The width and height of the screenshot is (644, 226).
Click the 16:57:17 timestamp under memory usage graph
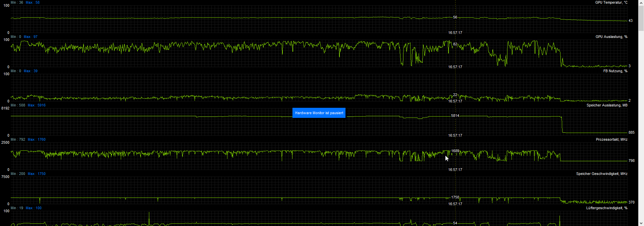[455, 135]
